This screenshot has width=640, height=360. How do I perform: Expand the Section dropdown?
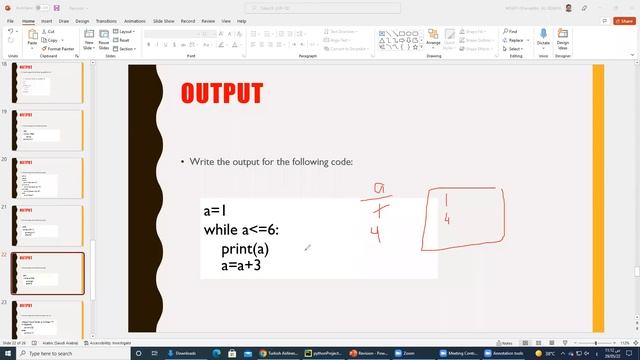pyautogui.click(x=124, y=49)
